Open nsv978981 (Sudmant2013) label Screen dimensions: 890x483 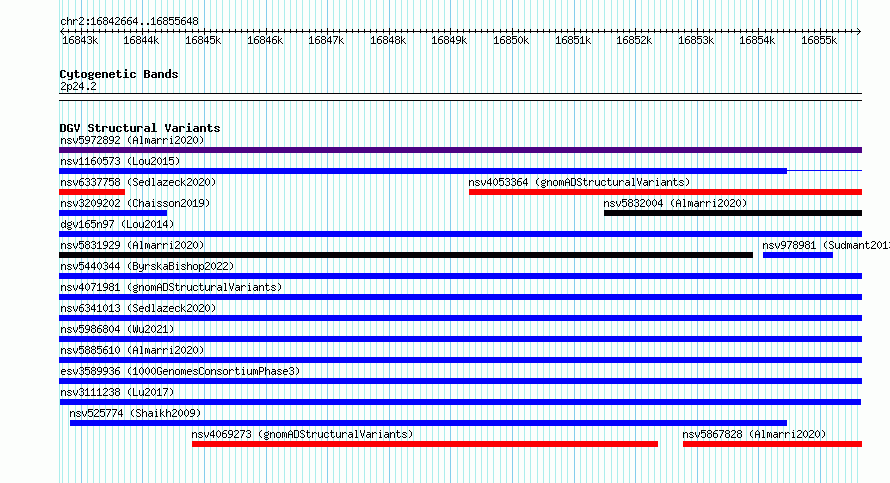point(826,245)
